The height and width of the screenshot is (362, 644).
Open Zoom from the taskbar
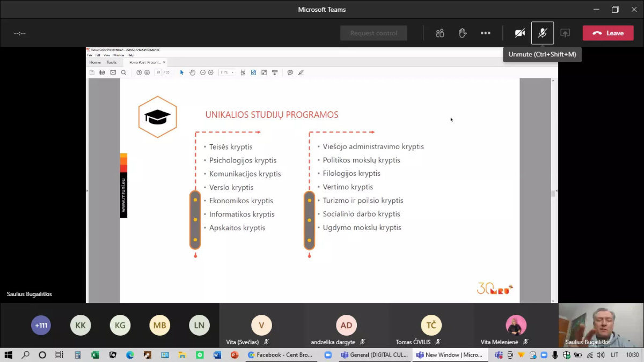[x=328, y=355]
